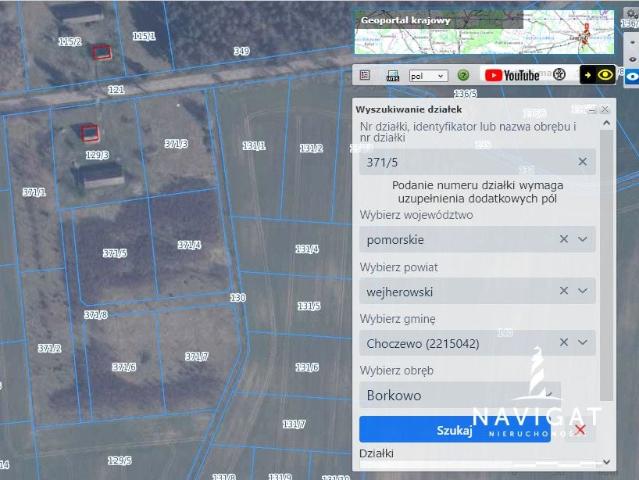The height and width of the screenshot is (480, 639).
Task: Clear the wejherowski county selection
Action: [564, 291]
